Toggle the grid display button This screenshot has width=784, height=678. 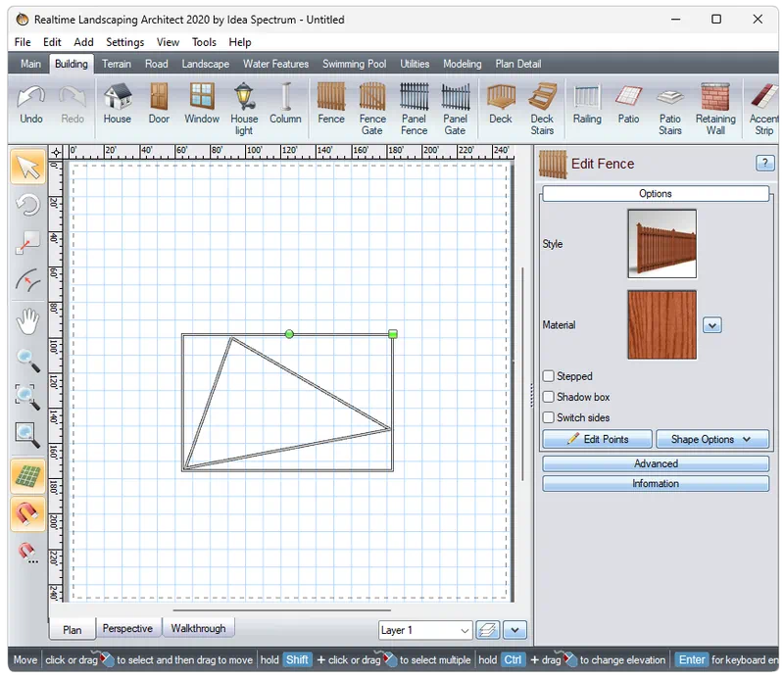pyautogui.click(x=28, y=476)
